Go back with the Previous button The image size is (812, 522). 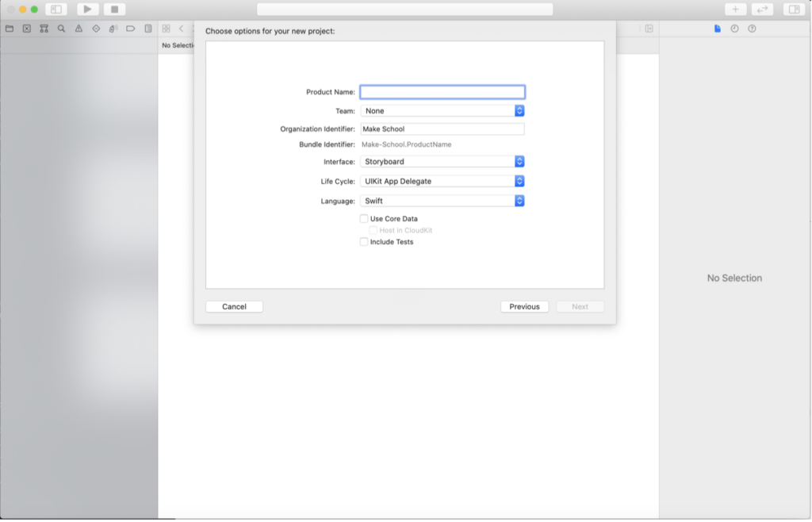(x=524, y=306)
